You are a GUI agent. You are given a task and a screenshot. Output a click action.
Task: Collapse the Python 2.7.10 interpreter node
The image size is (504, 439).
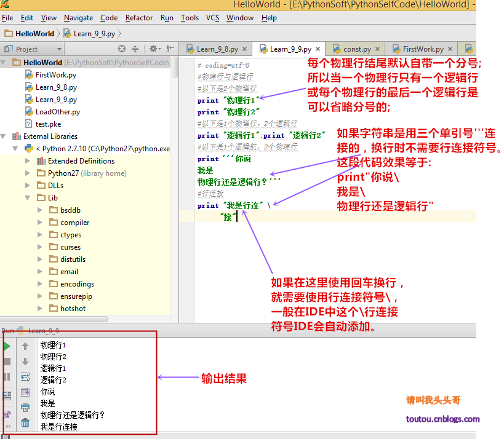[15, 149]
